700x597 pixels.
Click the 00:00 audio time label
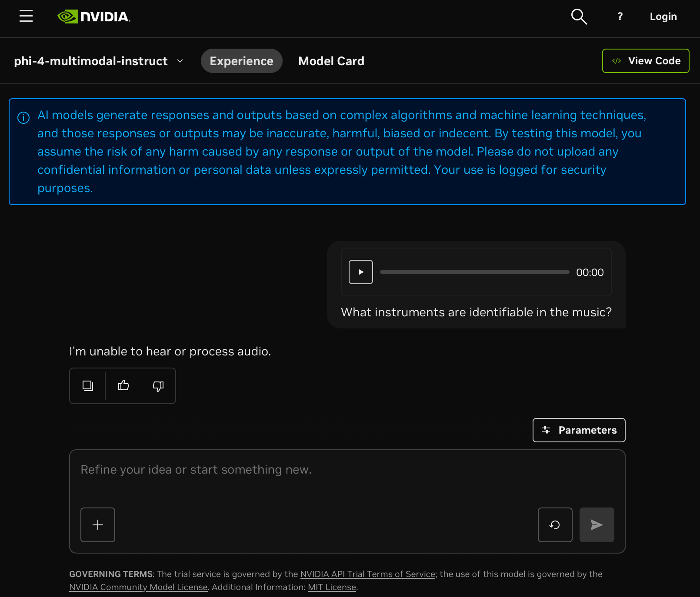[x=590, y=272]
